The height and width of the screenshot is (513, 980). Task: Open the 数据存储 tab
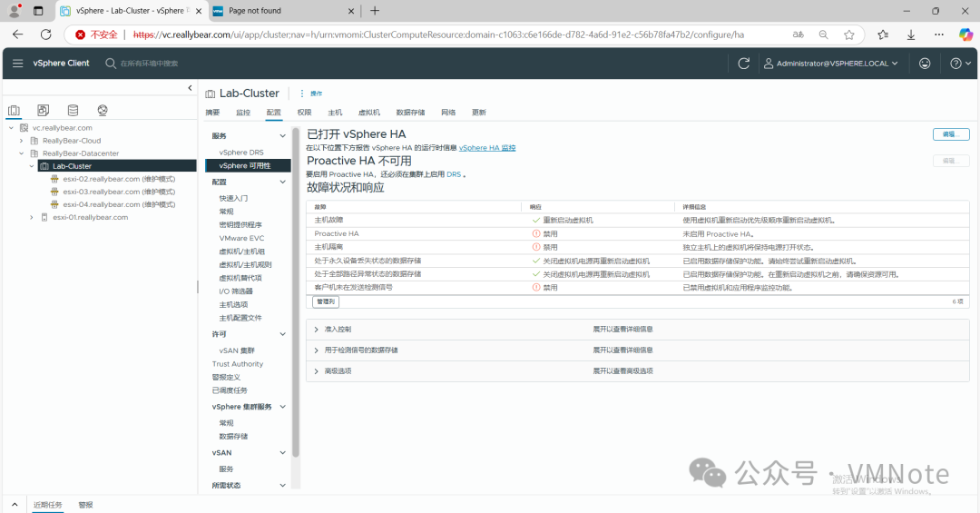(x=410, y=113)
